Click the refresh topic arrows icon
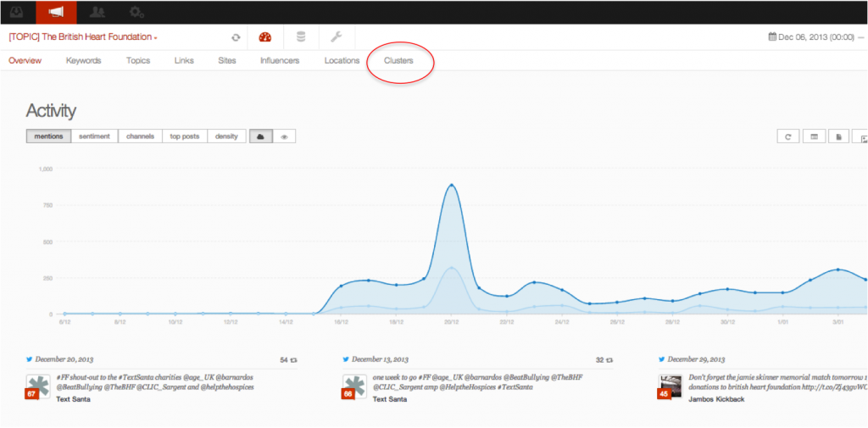Screen dimensions: 868x428 236,37
